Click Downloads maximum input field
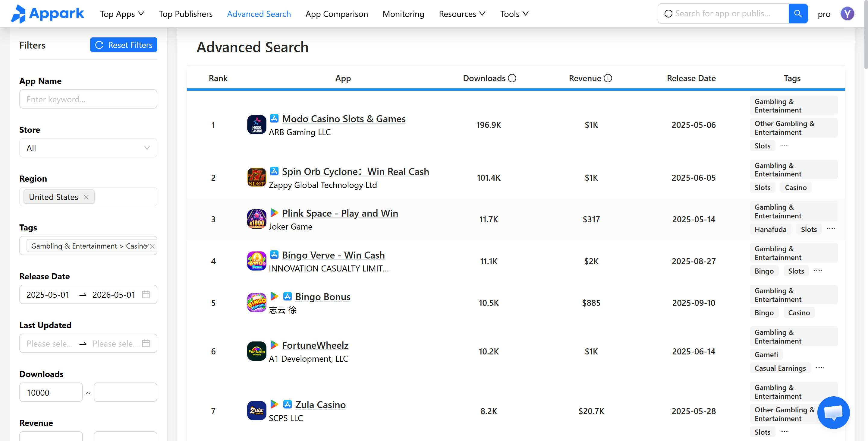Screen dimensions: 868x441 125,392
